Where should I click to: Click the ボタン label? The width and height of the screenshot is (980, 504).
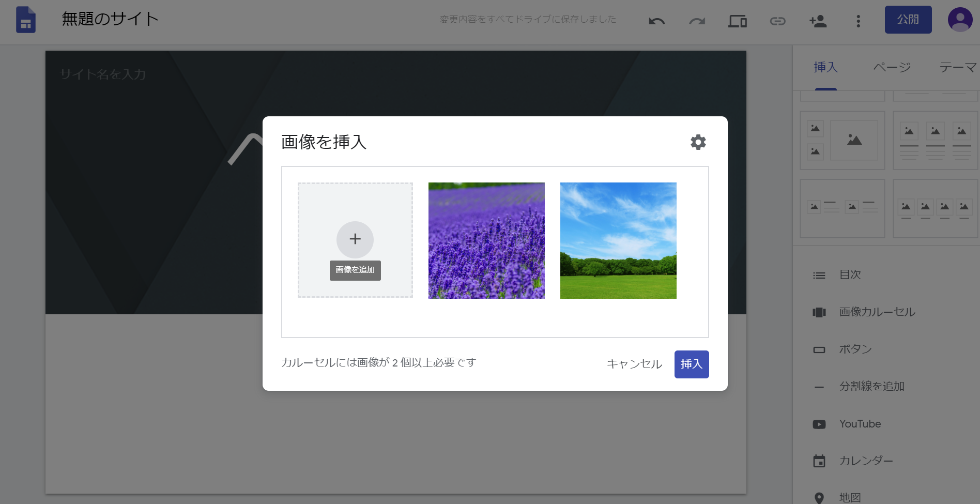855,349
